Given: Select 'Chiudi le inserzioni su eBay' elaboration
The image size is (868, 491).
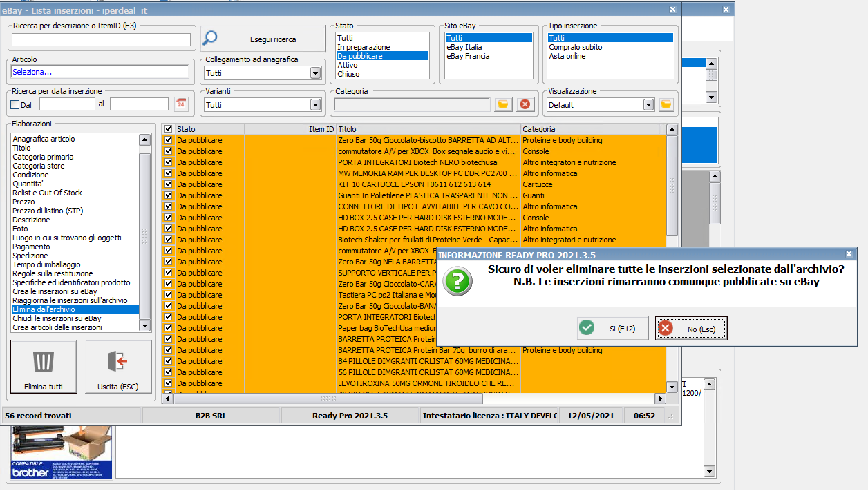Looking at the screenshot, I should [x=75, y=318].
